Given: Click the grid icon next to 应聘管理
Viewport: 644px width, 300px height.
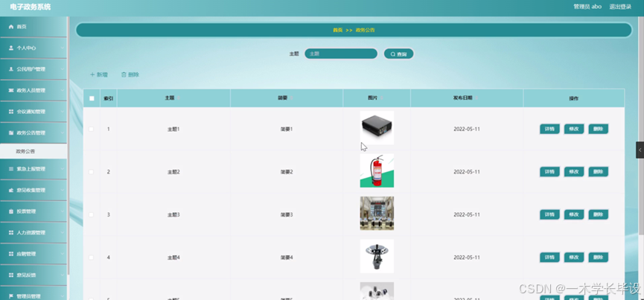Looking at the screenshot, I should coord(11,254).
